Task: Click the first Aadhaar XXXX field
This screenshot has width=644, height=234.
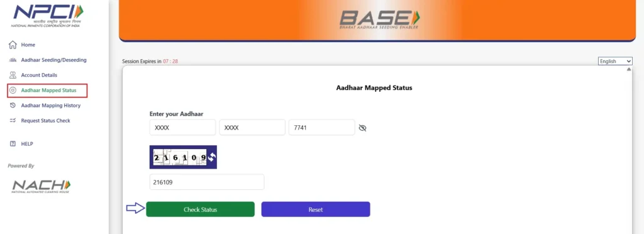Action: [x=182, y=128]
